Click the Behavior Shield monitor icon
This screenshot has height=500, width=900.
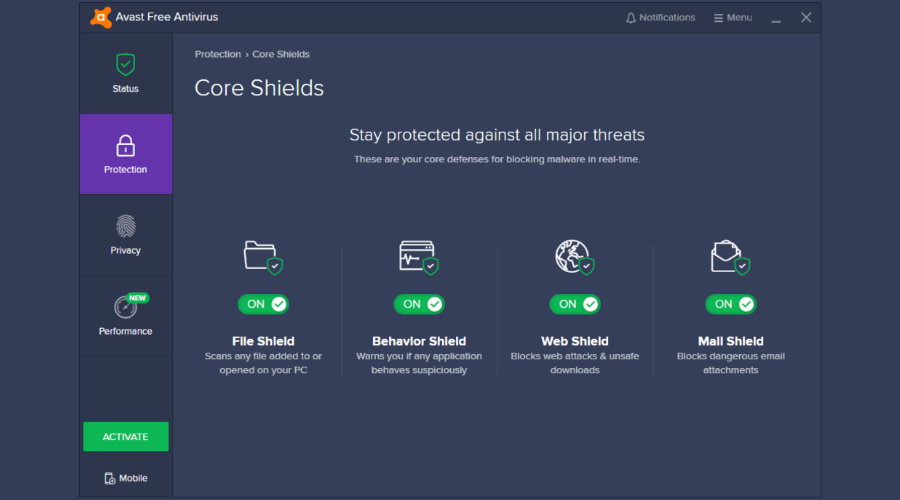point(419,257)
